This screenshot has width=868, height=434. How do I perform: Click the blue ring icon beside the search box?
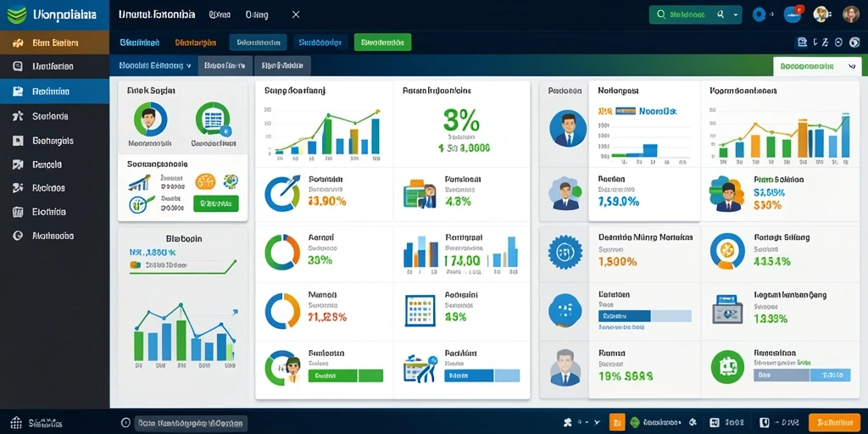759,15
